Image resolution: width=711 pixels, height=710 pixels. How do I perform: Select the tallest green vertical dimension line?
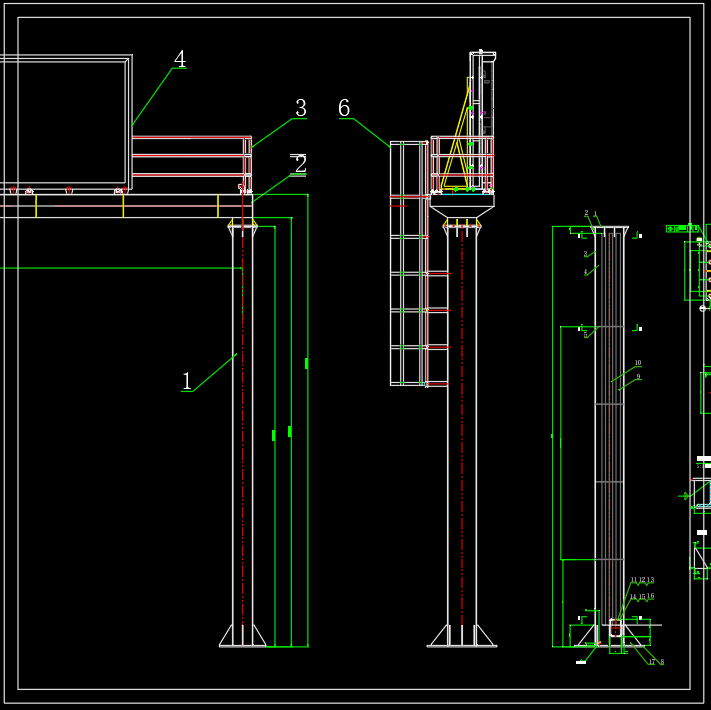tap(307, 420)
